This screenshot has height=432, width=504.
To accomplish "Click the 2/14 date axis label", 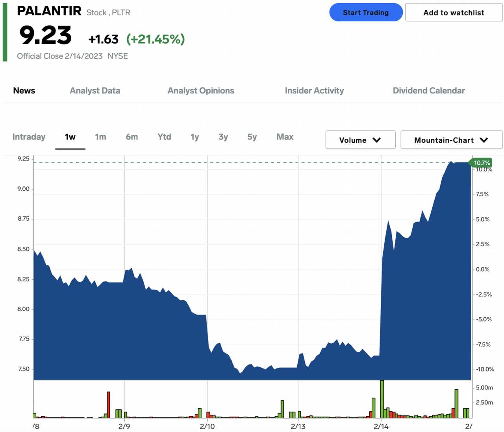I will click(381, 426).
